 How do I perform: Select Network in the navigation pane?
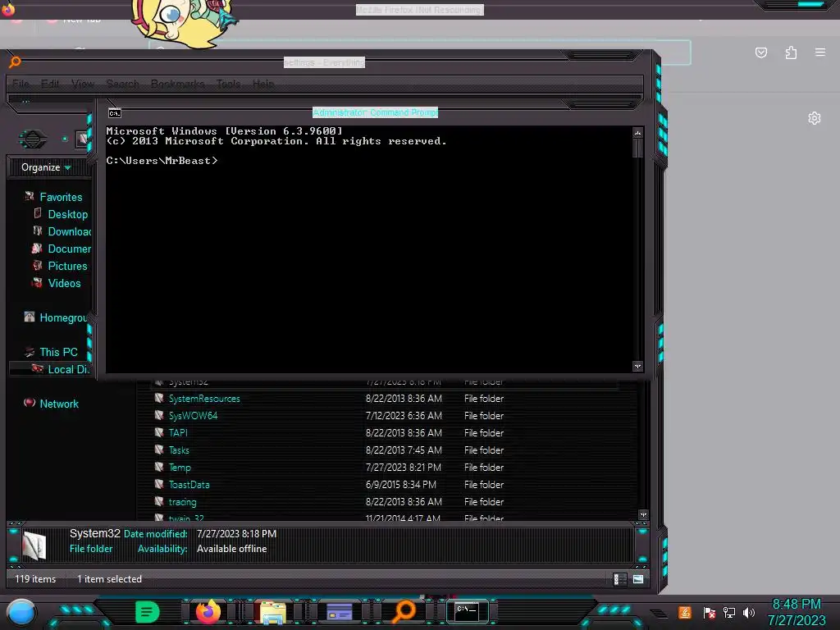[x=58, y=404]
